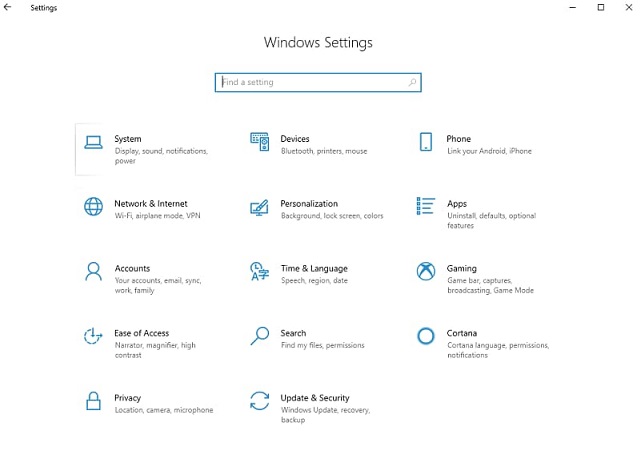Click 'Speech, region, date' text

[314, 281]
